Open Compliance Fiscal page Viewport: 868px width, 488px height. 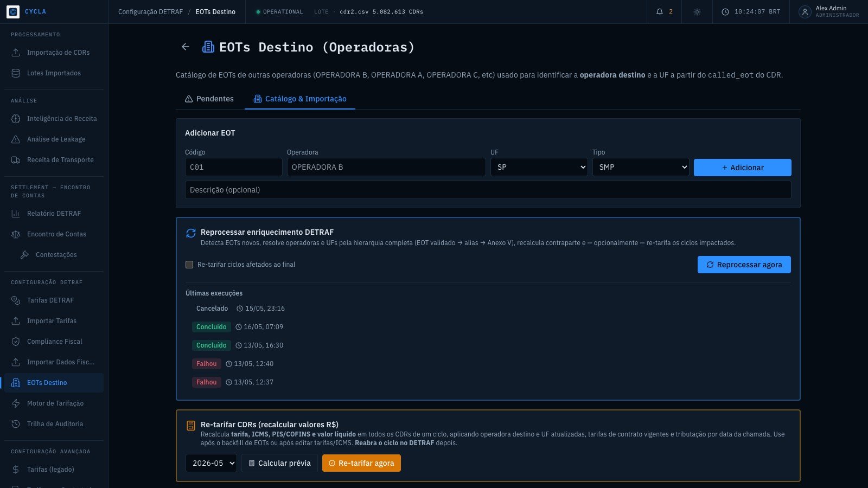54,342
